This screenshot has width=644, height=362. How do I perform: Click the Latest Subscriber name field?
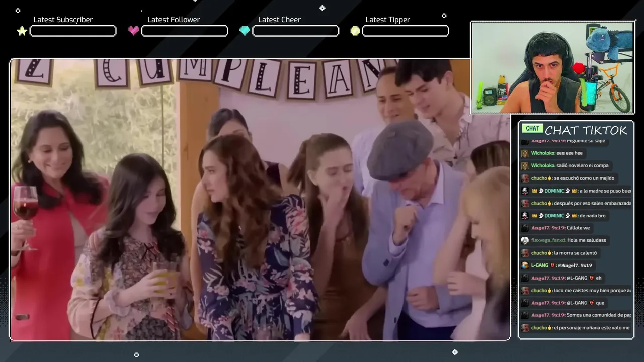tap(73, 31)
